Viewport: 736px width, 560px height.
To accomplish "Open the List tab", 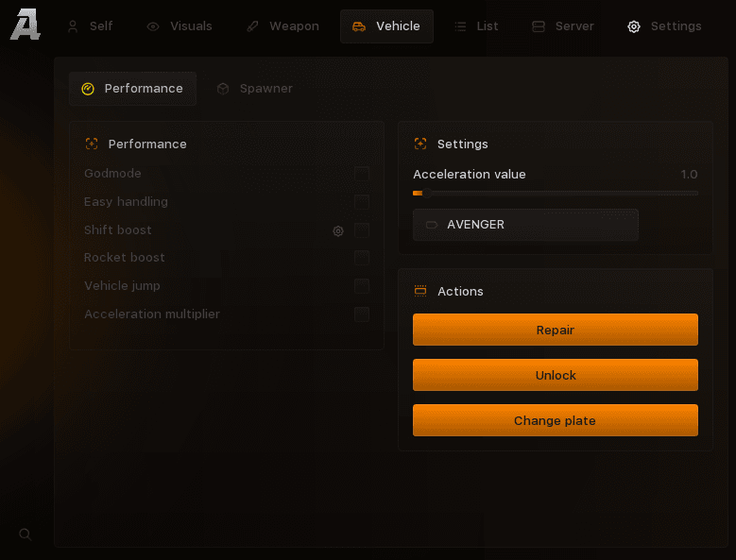I will (x=476, y=26).
